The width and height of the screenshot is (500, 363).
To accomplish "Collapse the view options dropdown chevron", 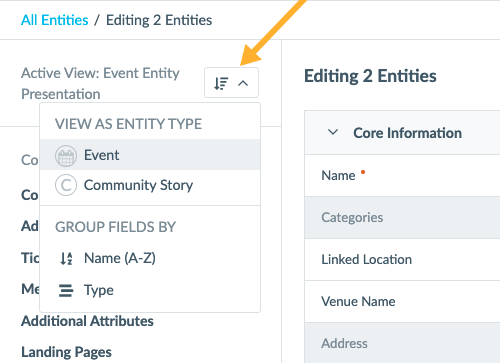I will [243, 83].
